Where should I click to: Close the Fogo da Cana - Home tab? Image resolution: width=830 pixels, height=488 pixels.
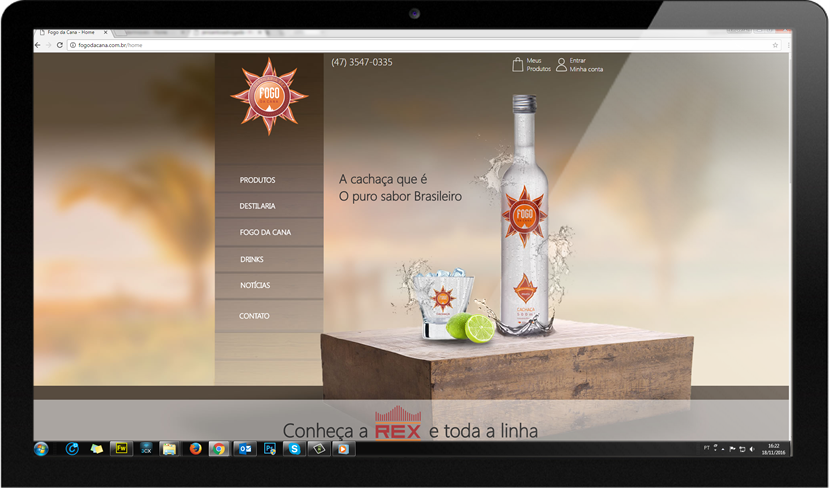[x=105, y=32]
